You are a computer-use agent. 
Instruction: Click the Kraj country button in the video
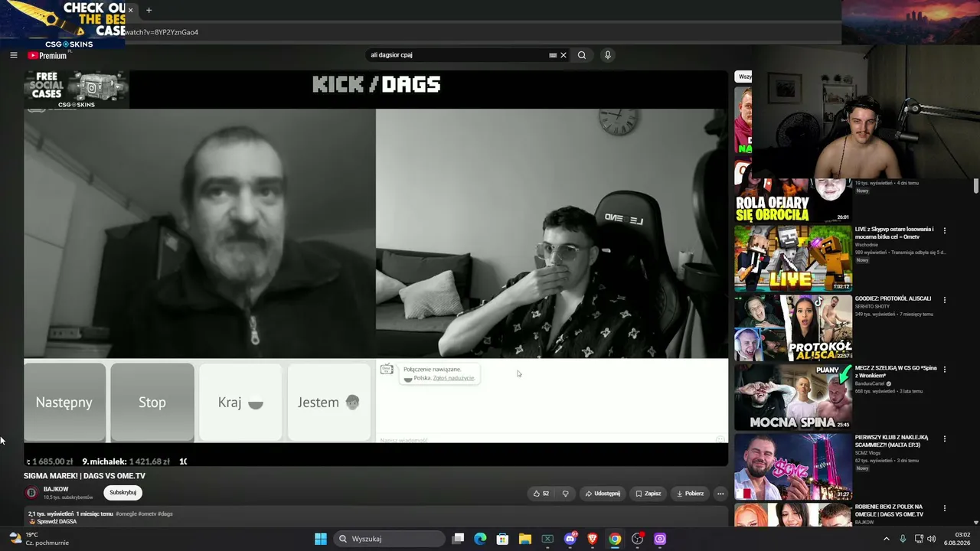(240, 403)
